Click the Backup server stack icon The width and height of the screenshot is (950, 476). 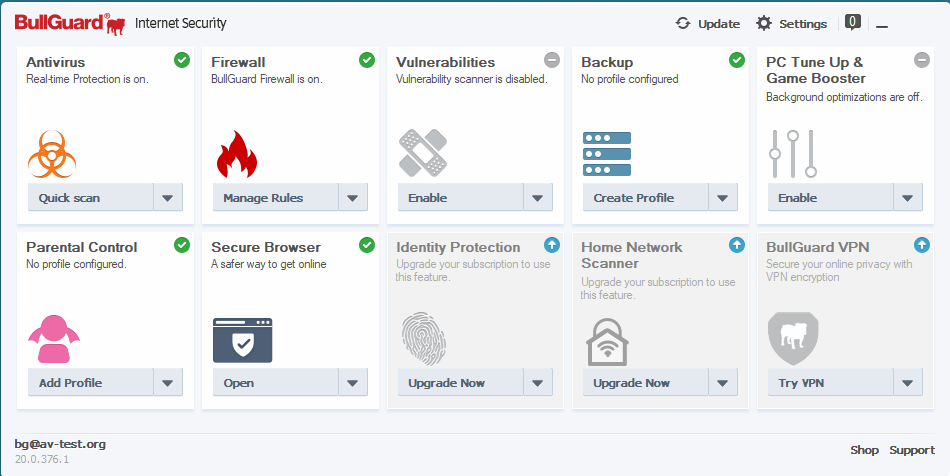pyautogui.click(x=607, y=153)
